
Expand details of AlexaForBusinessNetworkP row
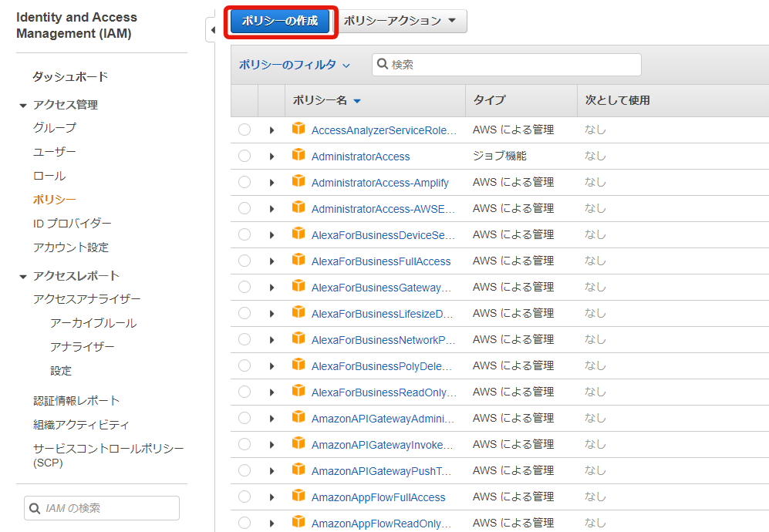272,340
